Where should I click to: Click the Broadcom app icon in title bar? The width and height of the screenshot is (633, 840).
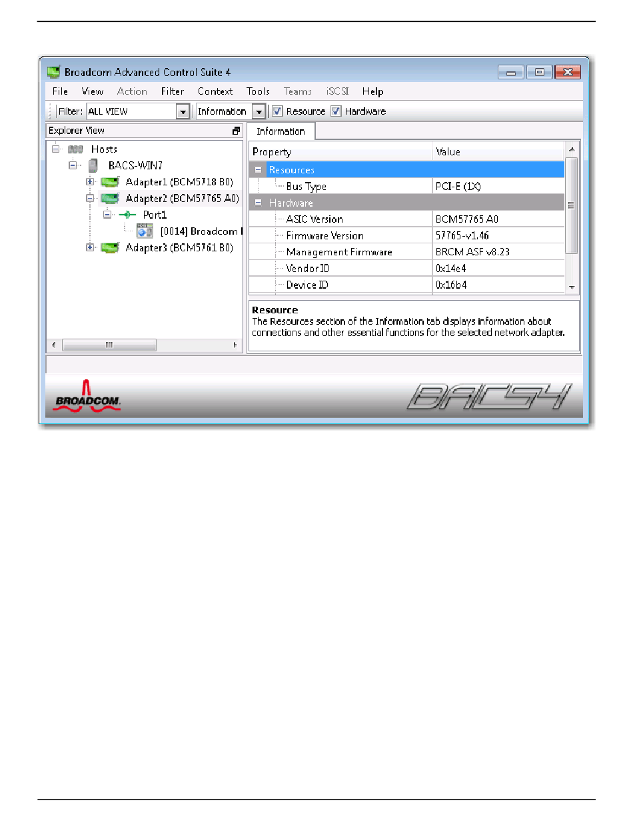pos(53,72)
